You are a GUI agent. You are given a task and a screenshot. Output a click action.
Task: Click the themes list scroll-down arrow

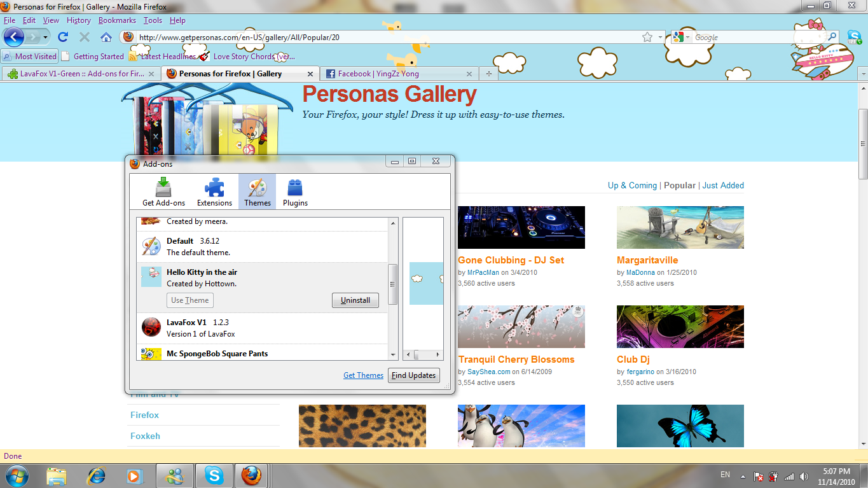click(393, 354)
